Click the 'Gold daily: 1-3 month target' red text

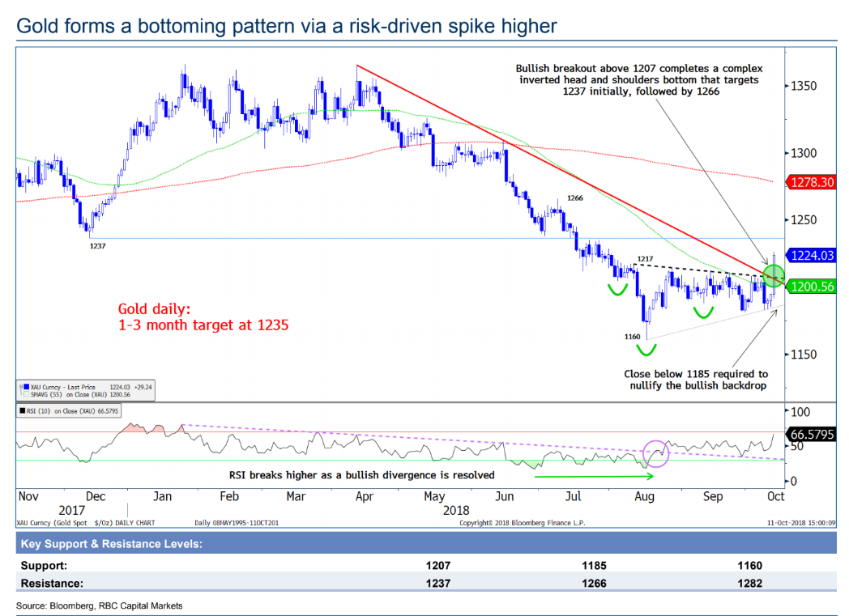click(x=203, y=317)
